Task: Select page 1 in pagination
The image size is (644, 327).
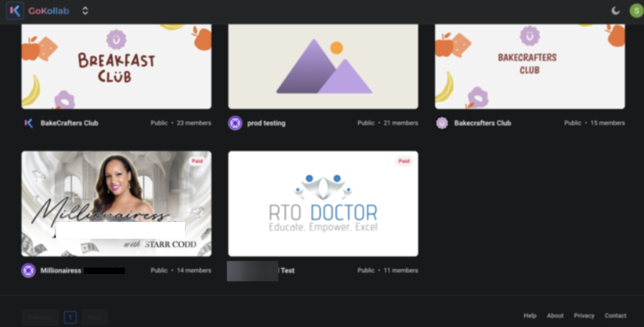Action: (x=70, y=317)
